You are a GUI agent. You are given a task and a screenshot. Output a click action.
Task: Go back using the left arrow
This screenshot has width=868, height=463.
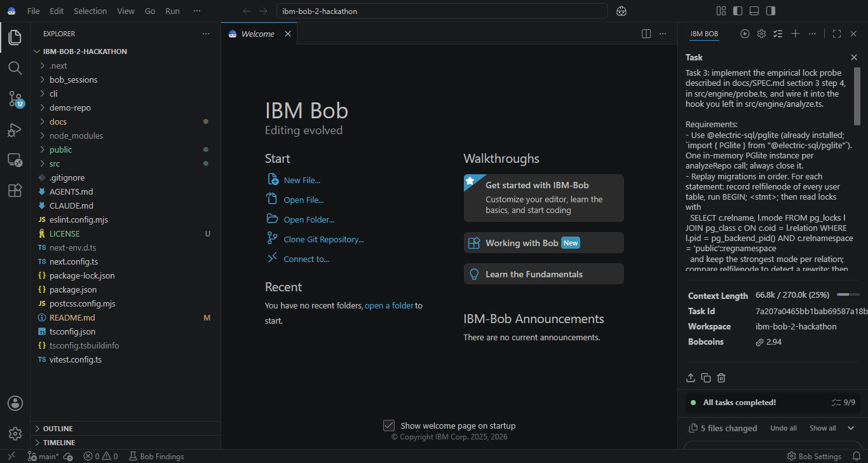(x=247, y=11)
